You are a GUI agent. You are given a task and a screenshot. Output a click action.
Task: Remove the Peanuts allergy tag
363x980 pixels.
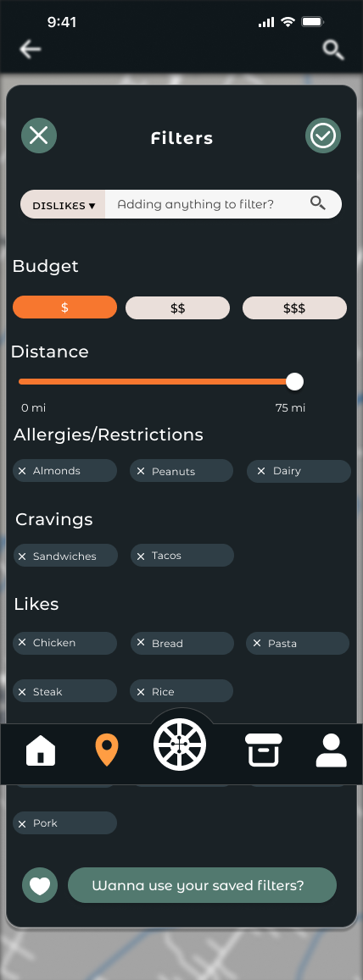pos(141,471)
